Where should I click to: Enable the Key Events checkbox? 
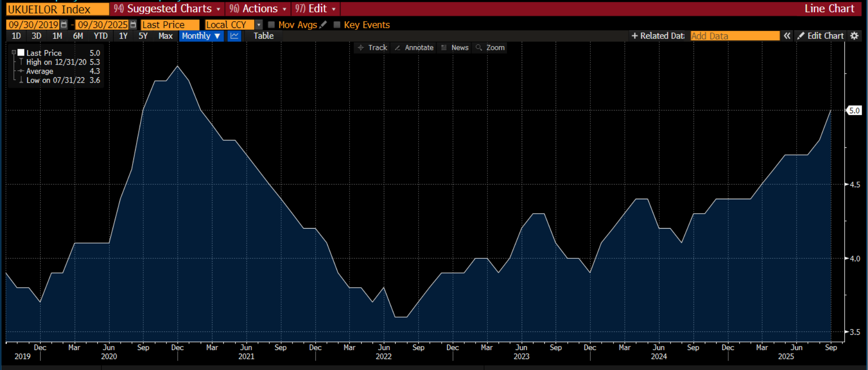coord(337,25)
